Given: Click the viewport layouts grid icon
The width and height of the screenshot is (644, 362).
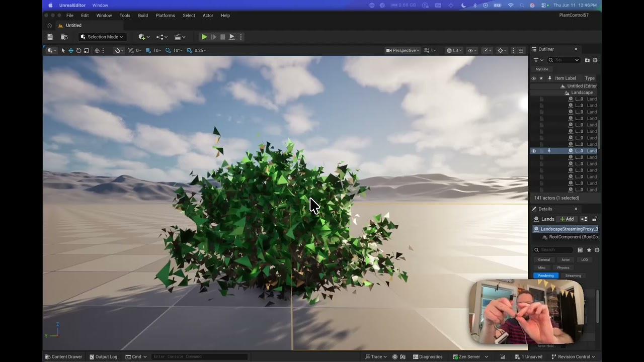Looking at the screenshot, I should point(521,50).
